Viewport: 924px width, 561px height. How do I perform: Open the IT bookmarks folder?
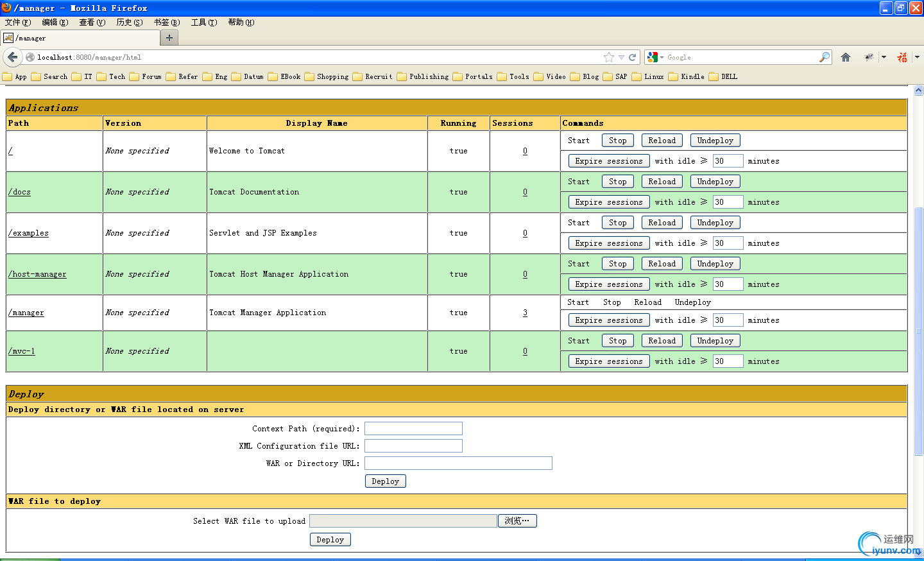click(82, 76)
